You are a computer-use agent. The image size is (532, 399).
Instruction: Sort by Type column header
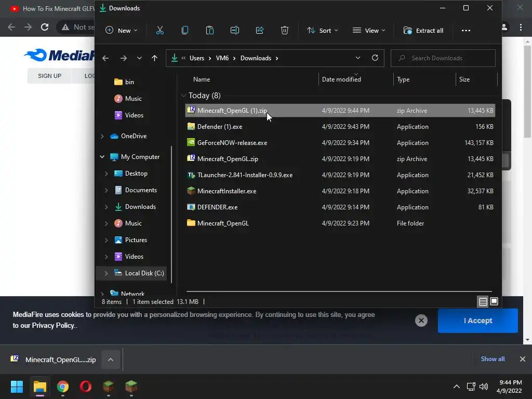click(x=403, y=79)
